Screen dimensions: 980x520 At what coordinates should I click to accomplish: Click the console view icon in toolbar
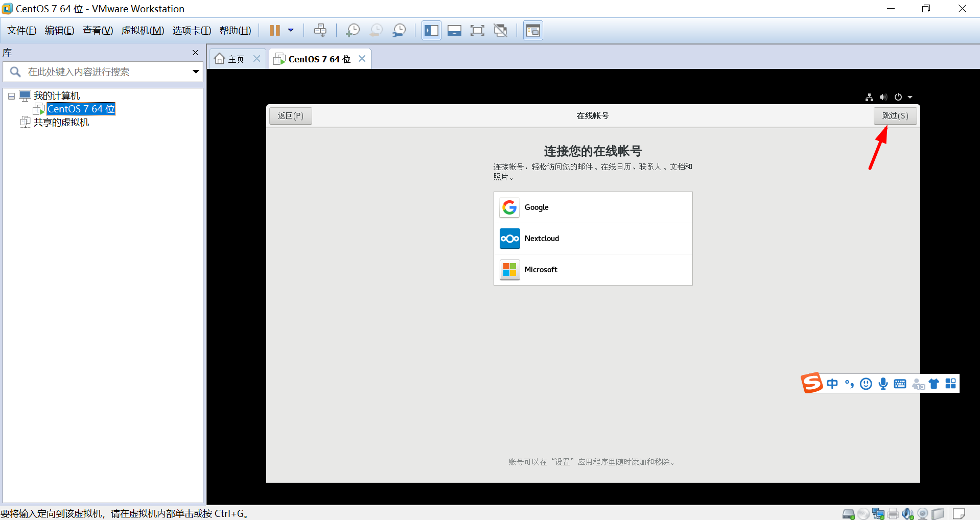pos(533,30)
